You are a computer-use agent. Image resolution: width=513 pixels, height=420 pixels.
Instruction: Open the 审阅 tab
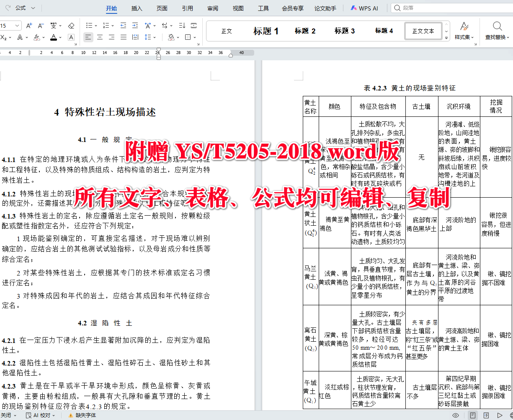coord(213,8)
